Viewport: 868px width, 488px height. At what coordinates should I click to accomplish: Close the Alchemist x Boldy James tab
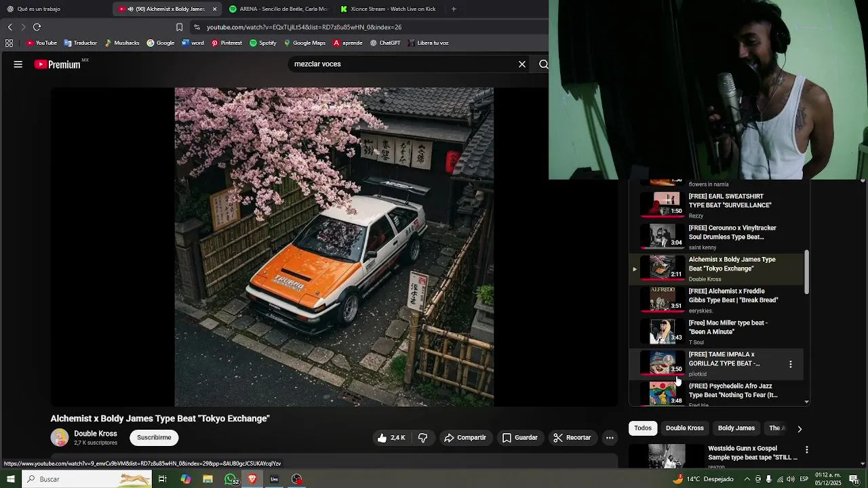coord(215,9)
